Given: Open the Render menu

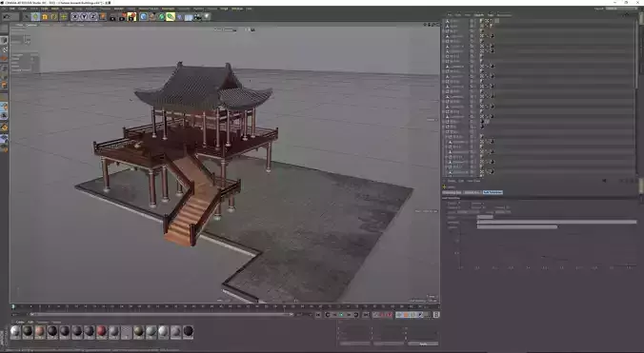Looking at the screenshot, I should point(119,9).
